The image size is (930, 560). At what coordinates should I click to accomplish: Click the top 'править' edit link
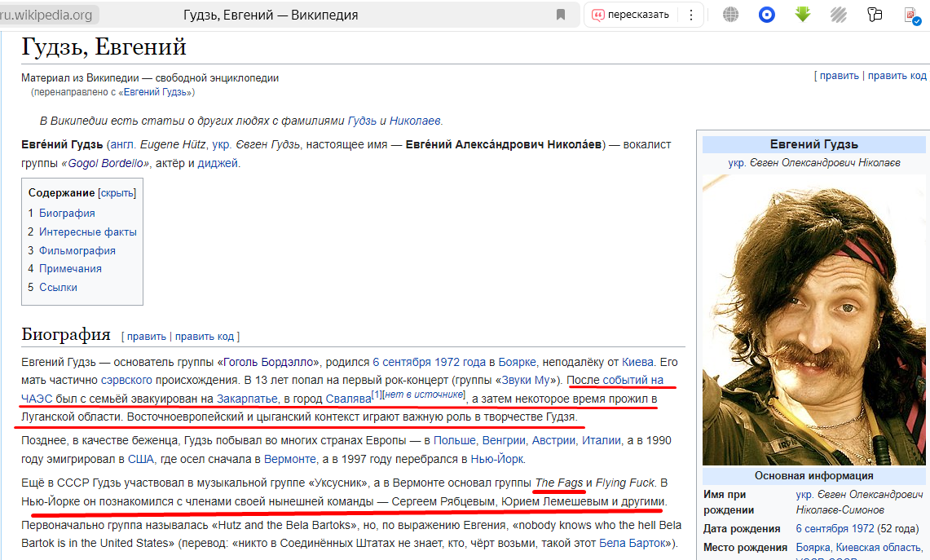tap(840, 75)
